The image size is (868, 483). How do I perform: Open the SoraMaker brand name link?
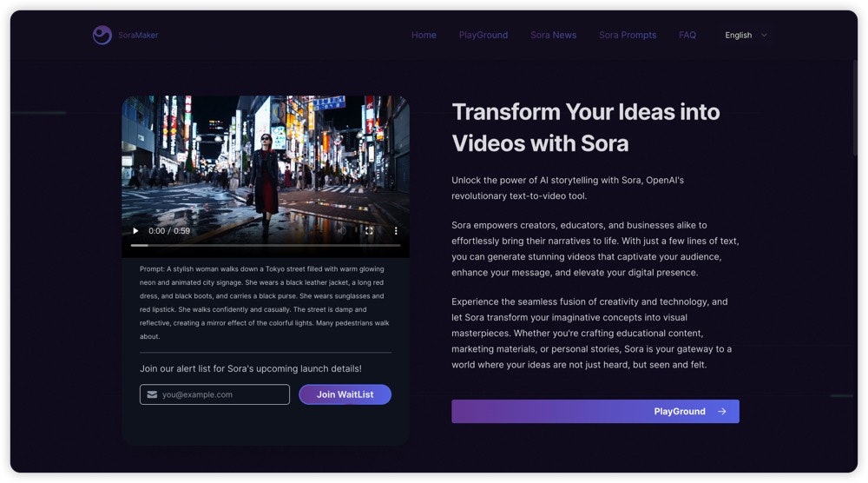[138, 35]
